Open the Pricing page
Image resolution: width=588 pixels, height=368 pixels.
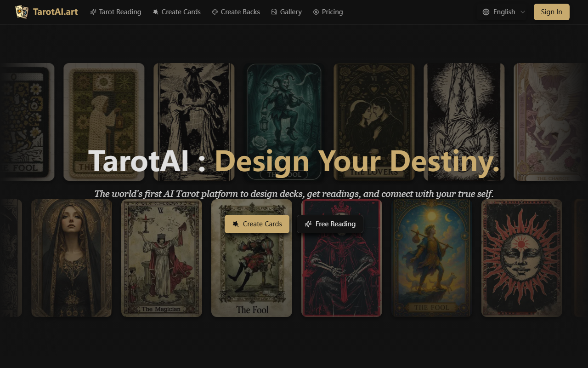pyautogui.click(x=328, y=12)
